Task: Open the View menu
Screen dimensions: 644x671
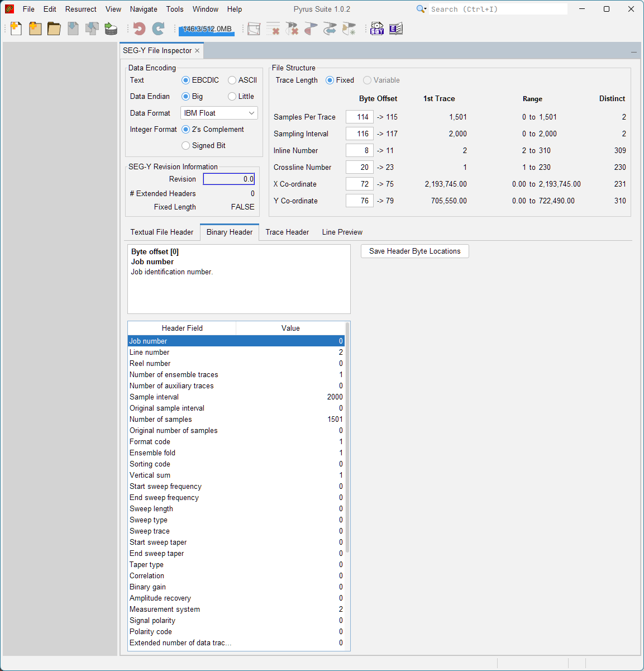Action: point(113,9)
